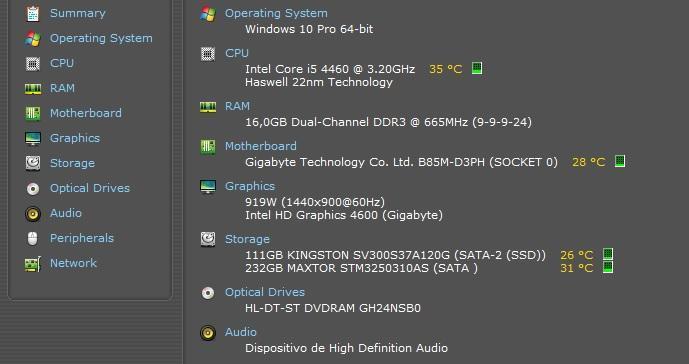This screenshot has width=689, height=364.
Task: Follow the Storage heading link in main panel
Action: point(247,239)
